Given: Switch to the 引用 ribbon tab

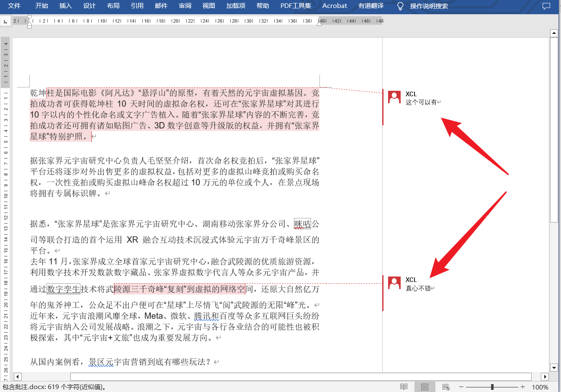Looking at the screenshot, I should tap(137, 5).
